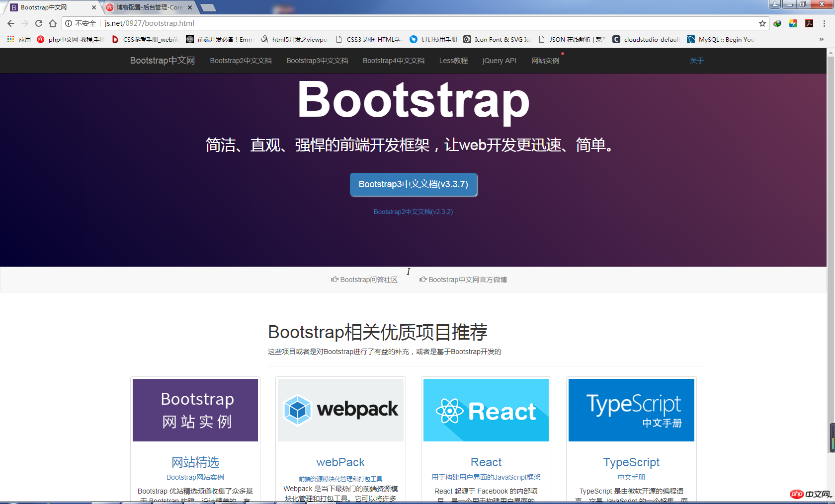
Task: Open Bootstrap4中文文档 in the navbar
Action: click(394, 61)
